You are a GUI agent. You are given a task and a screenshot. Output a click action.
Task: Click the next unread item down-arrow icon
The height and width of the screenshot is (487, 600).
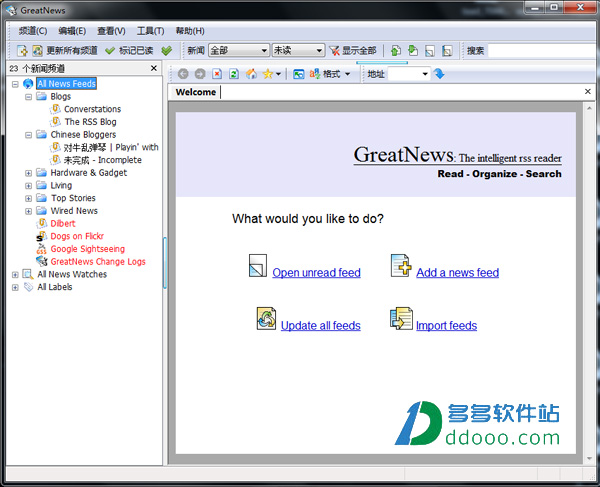coord(413,50)
